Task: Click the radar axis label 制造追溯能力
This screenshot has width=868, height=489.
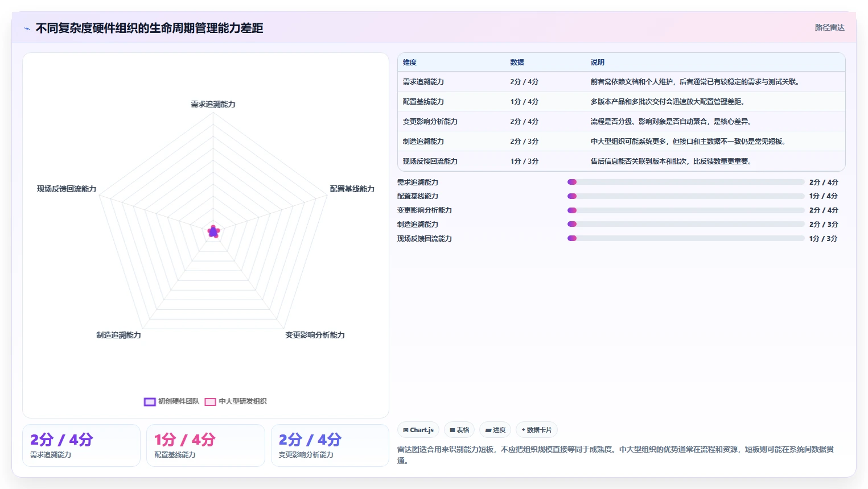Action: (118, 335)
